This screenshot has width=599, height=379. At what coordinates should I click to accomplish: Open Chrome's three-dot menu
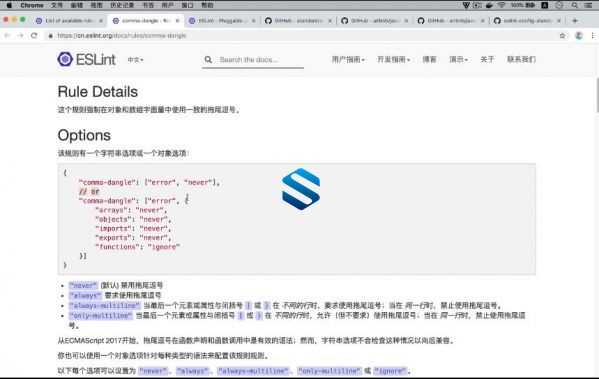(x=593, y=36)
